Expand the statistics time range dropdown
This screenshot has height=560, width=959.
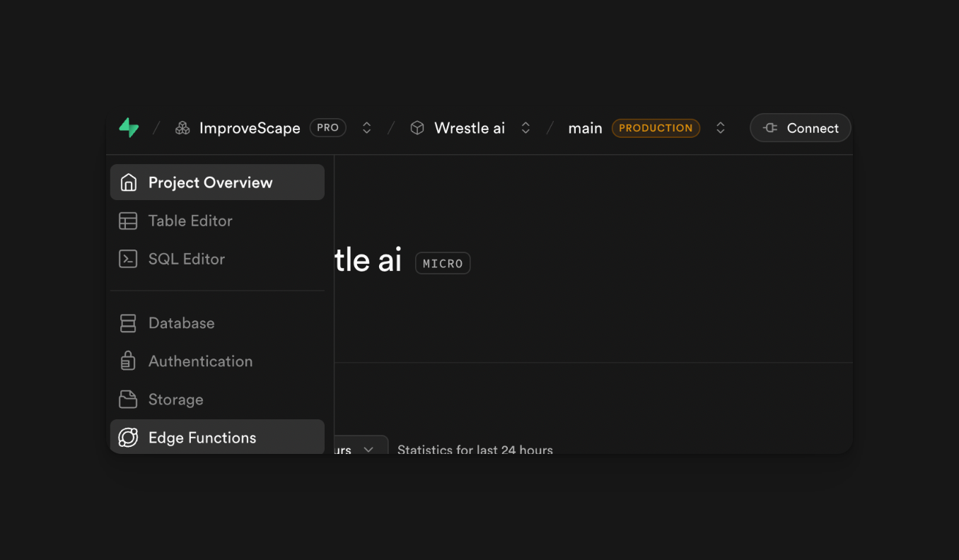click(x=361, y=445)
